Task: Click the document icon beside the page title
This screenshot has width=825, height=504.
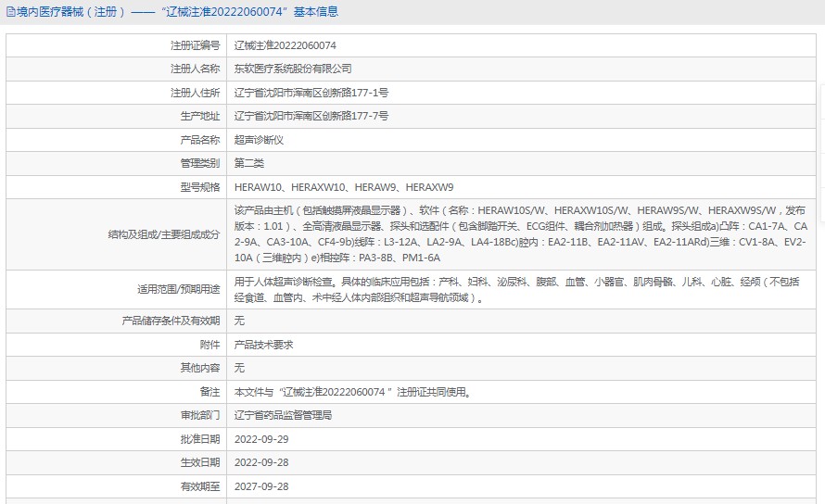Action: point(10,11)
